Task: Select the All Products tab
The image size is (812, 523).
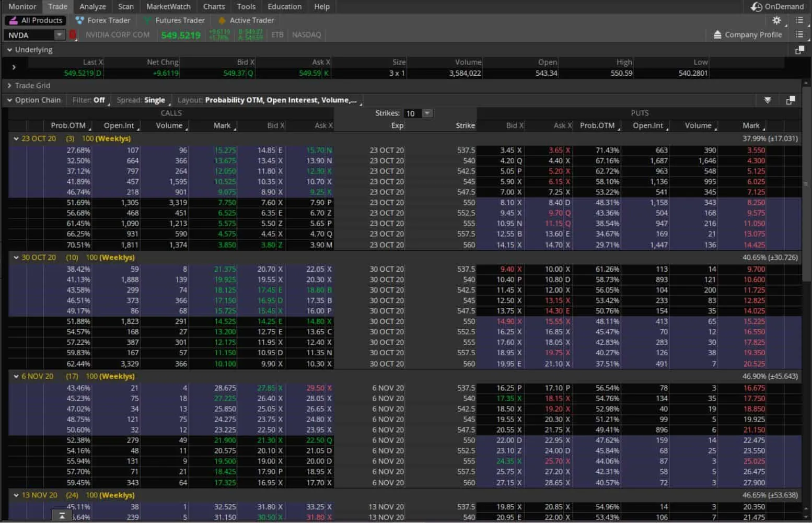Action: pyautogui.click(x=36, y=20)
